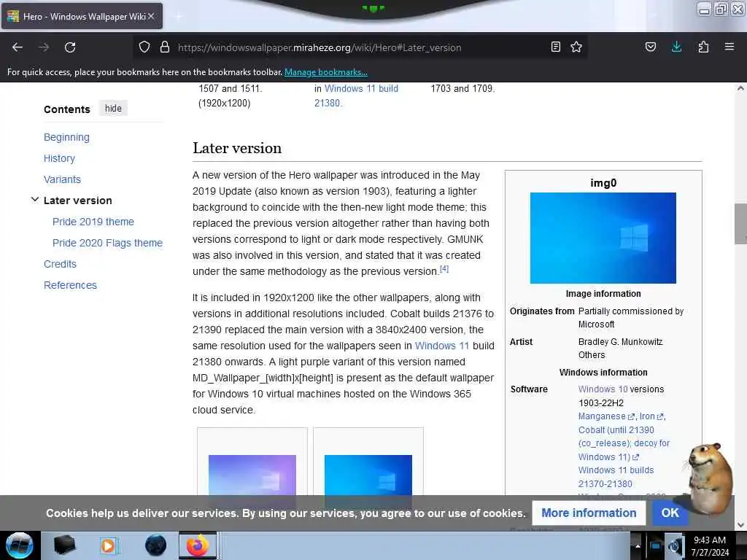Open the Cobalt (until 21390) external link

624,443
